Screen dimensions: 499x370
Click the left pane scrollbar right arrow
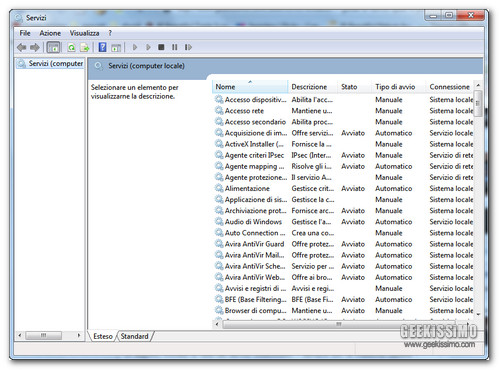coord(79,335)
